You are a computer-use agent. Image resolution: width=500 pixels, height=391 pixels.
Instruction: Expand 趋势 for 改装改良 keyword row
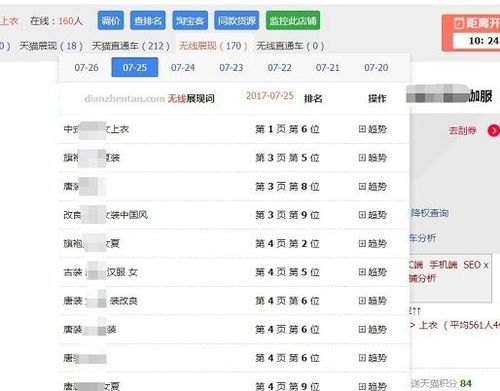tap(373, 301)
